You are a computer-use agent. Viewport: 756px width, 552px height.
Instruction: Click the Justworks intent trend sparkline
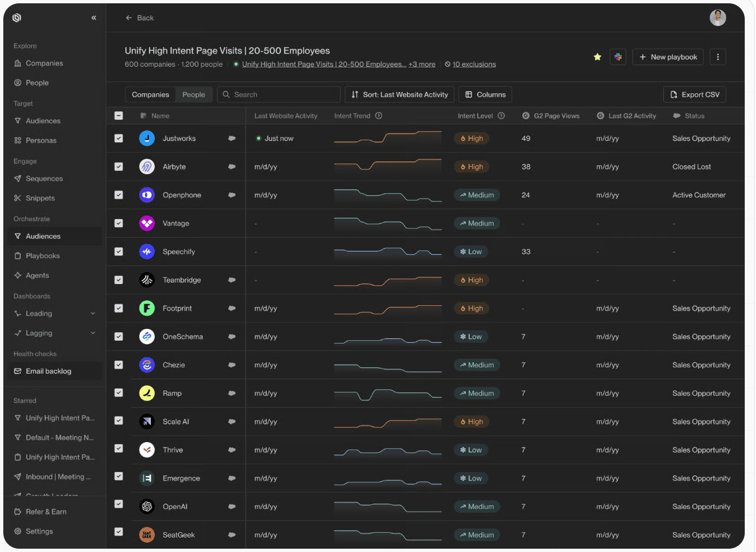[388, 138]
